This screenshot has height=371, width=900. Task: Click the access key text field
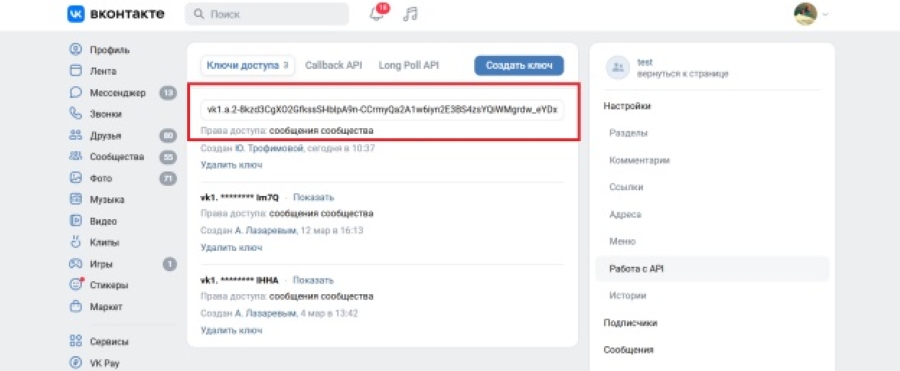coord(382,109)
